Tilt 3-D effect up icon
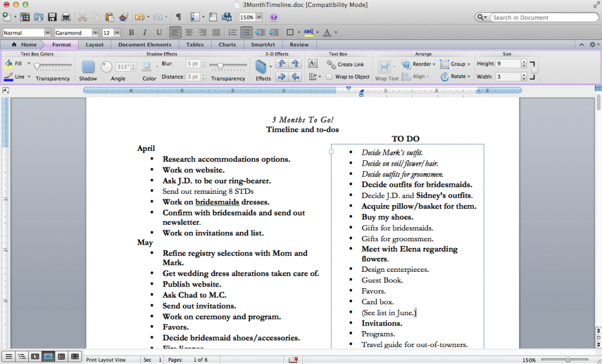Viewport: 602px width, 364px height. click(282, 63)
